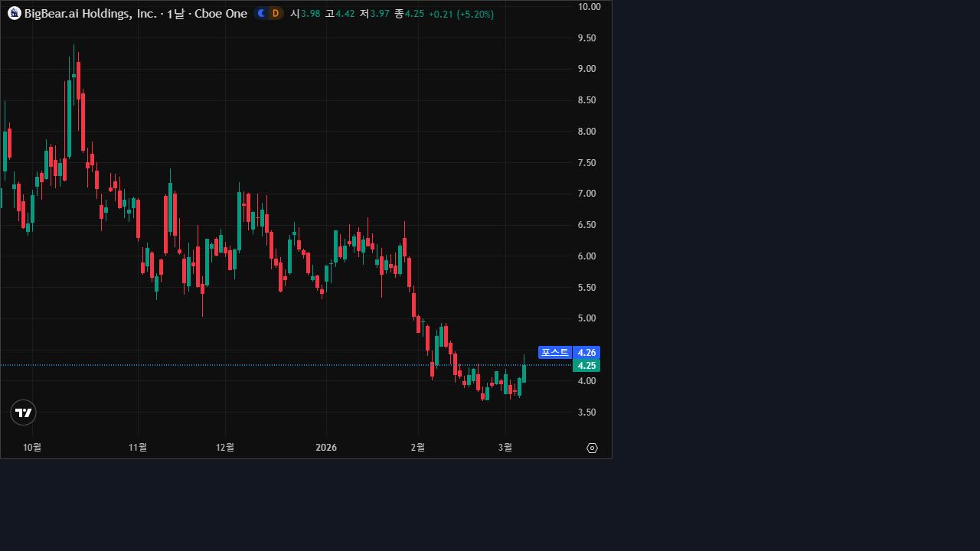980x551 pixels.
Task: Click the 8.00 price axis label
Action: point(587,132)
